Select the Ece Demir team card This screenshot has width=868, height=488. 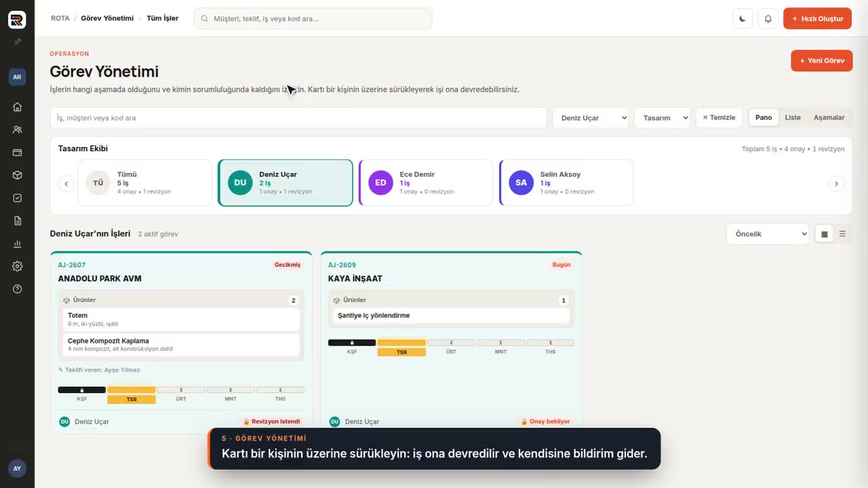(x=426, y=182)
